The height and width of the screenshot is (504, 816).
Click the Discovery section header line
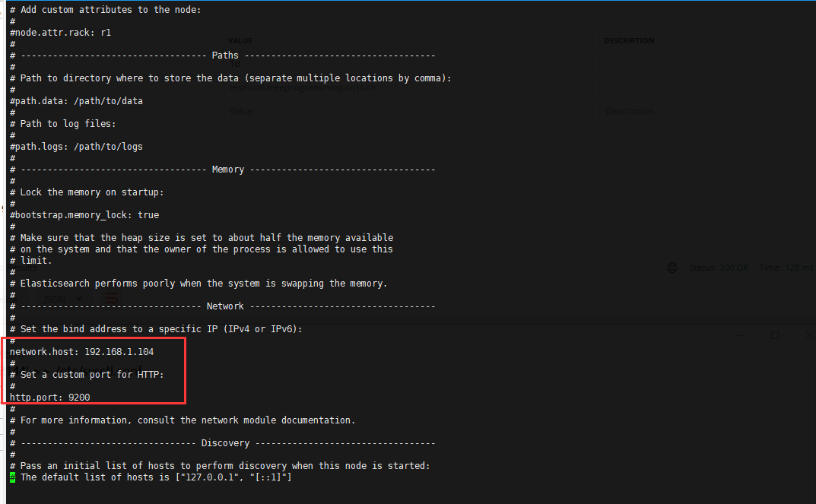tap(222, 443)
